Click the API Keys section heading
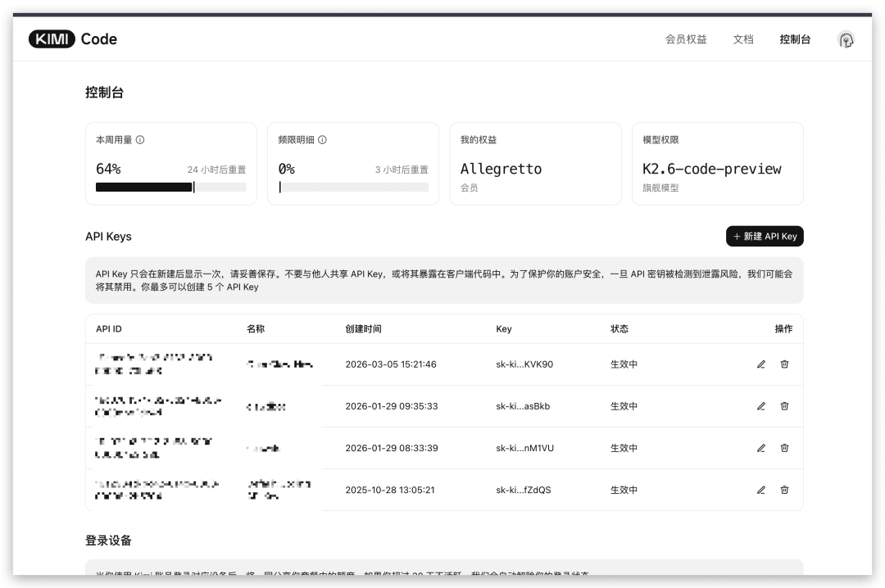 pyautogui.click(x=108, y=237)
